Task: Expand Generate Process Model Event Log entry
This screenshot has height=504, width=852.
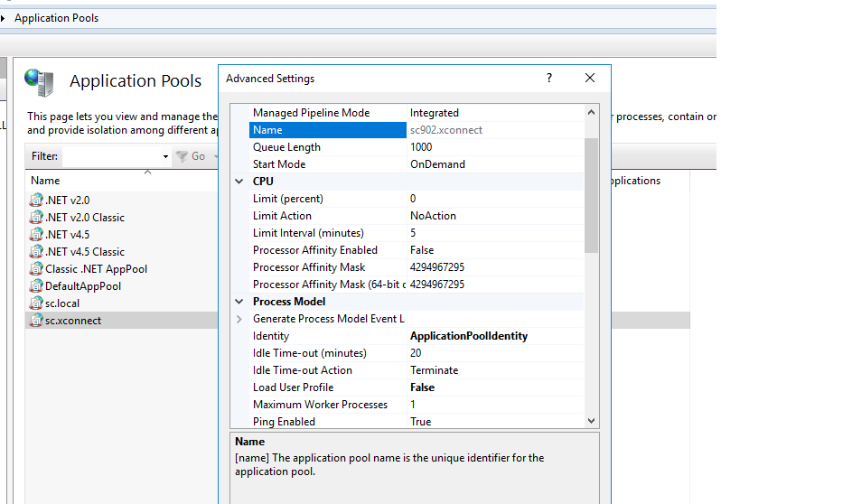Action: 239,319
